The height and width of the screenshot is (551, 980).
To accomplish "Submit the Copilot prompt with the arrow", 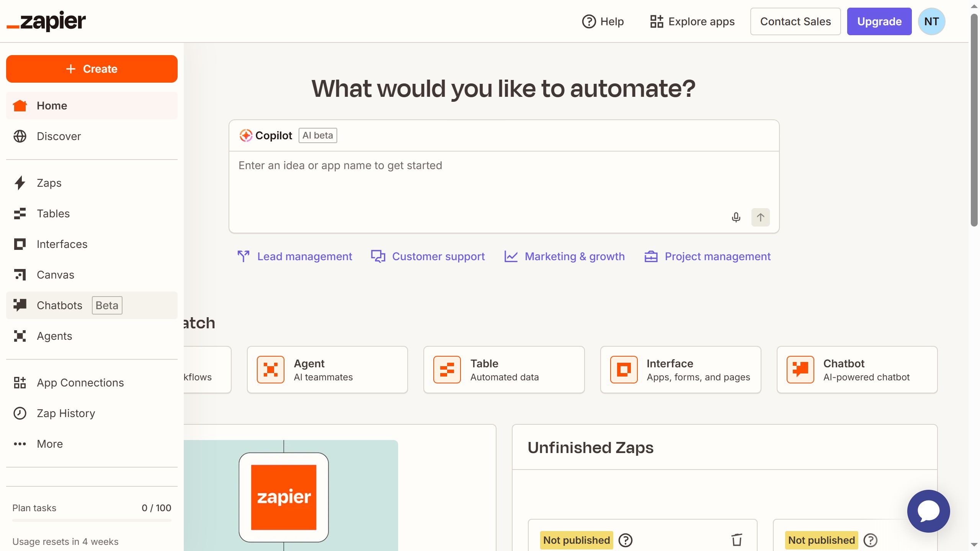I will click(760, 217).
